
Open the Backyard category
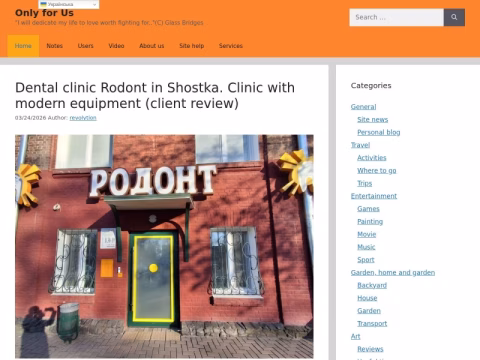coord(372,285)
